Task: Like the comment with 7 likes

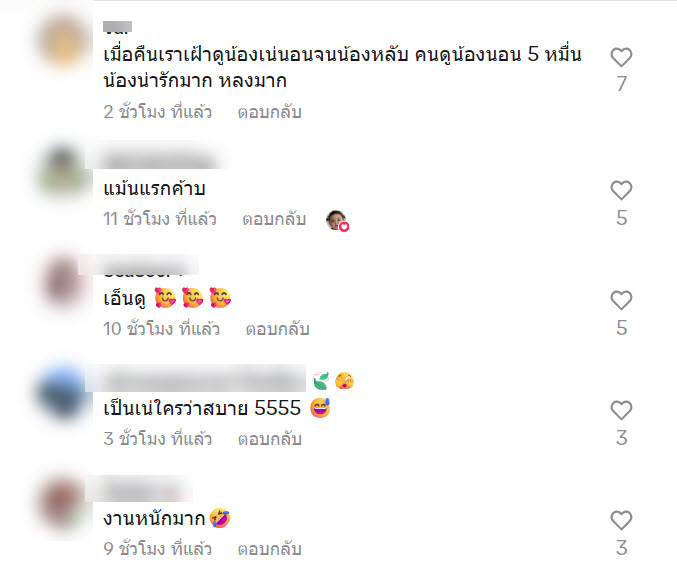Action: [621, 57]
